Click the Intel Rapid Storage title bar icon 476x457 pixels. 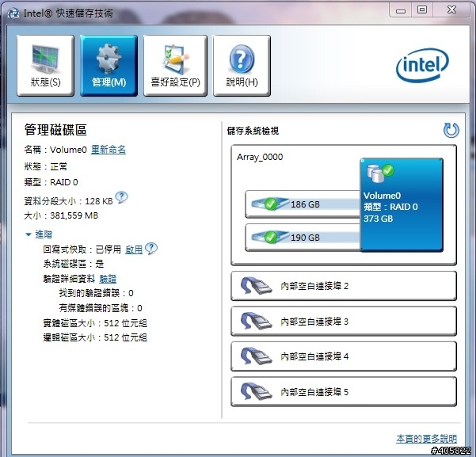click(x=13, y=13)
